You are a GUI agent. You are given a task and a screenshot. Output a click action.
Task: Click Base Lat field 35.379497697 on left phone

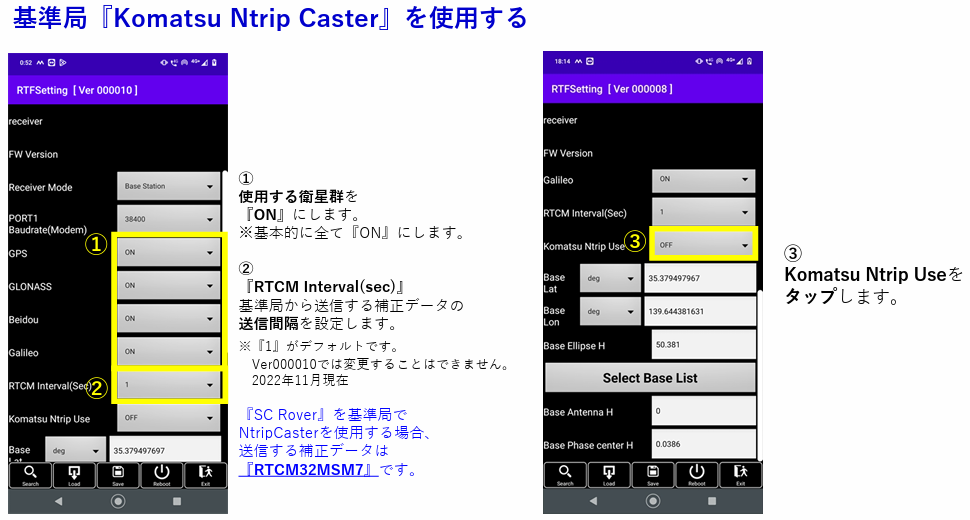[165, 450]
